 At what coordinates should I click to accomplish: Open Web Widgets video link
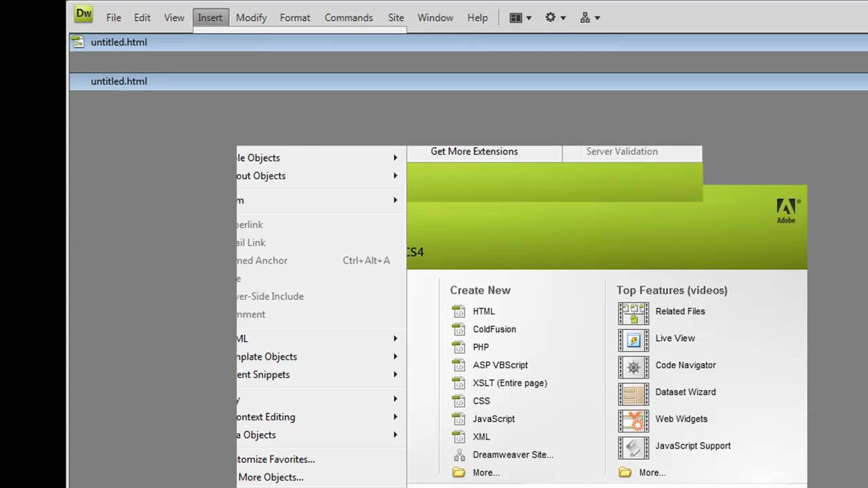pos(682,419)
